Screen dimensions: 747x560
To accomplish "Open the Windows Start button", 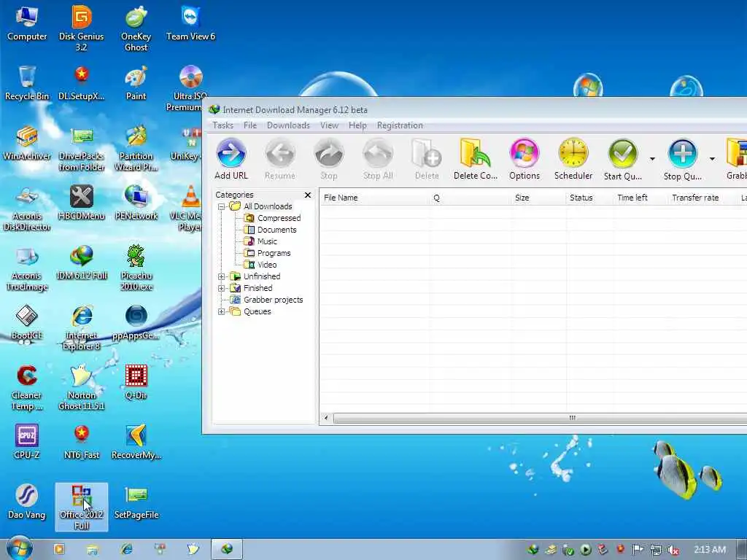I will click(x=19, y=548).
